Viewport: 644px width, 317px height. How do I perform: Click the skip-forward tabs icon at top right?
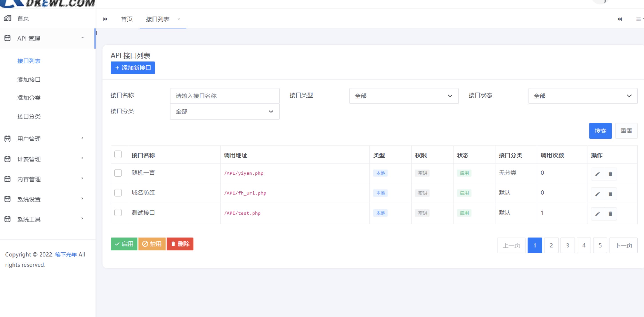pos(620,19)
